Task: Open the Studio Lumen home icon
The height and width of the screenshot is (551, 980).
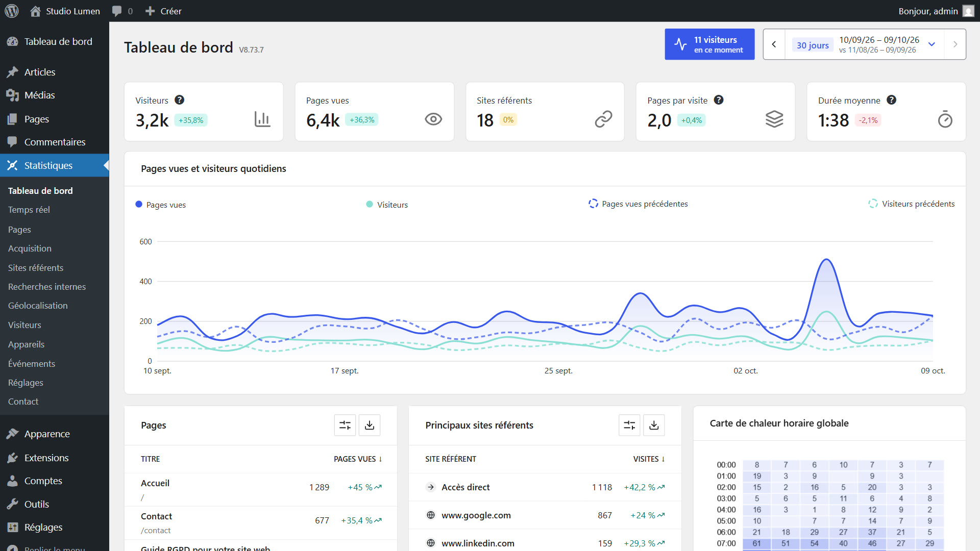Action: 35,11
